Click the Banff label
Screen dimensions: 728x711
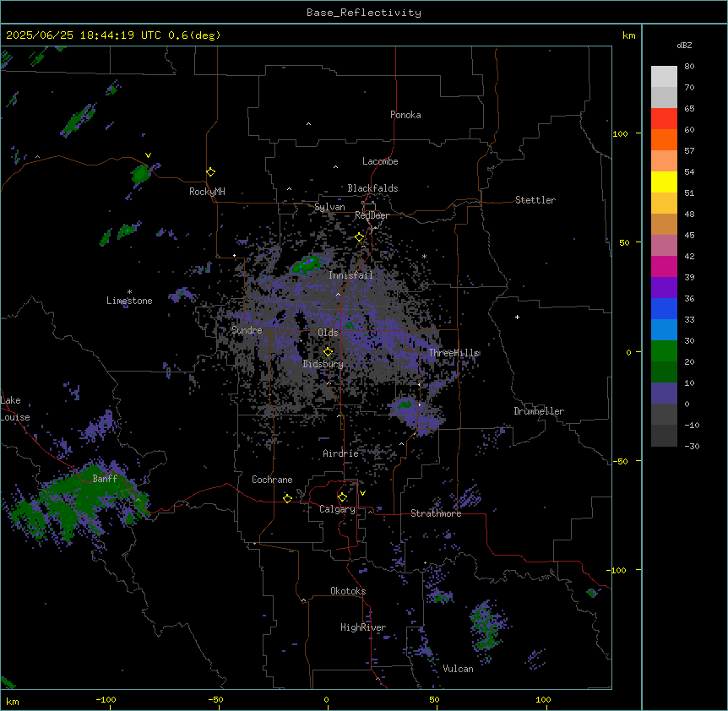coord(105,479)
